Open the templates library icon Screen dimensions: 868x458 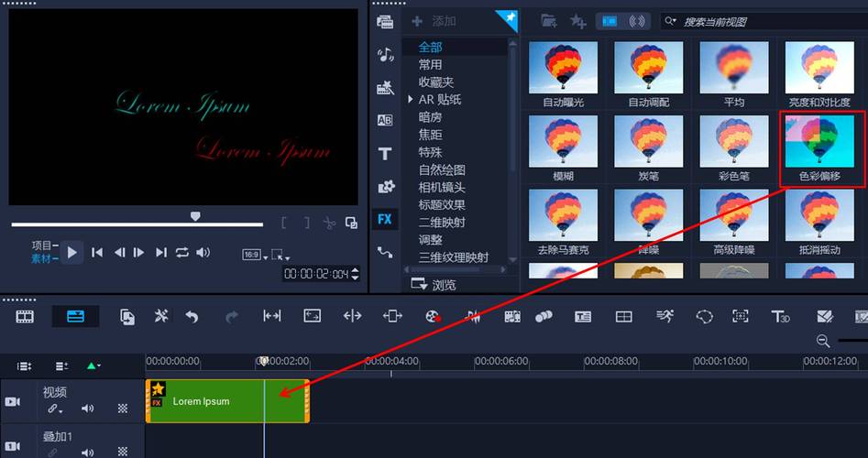[x=385, y=87]
